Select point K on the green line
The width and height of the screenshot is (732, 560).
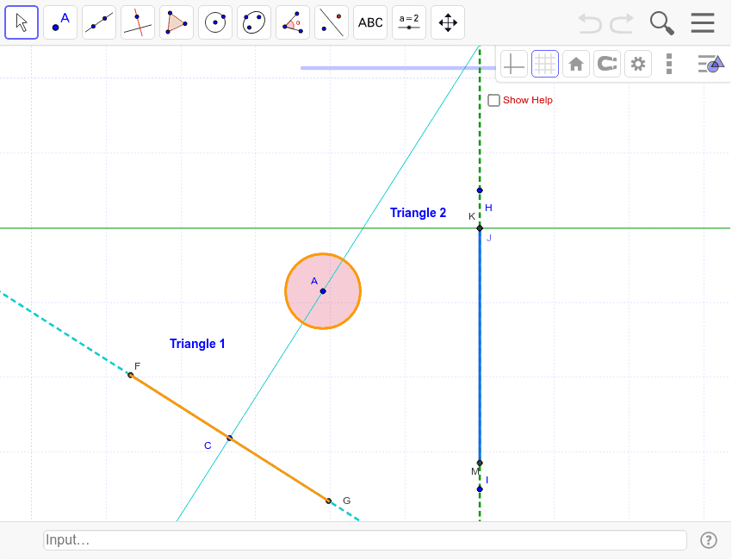coord(480,228)
